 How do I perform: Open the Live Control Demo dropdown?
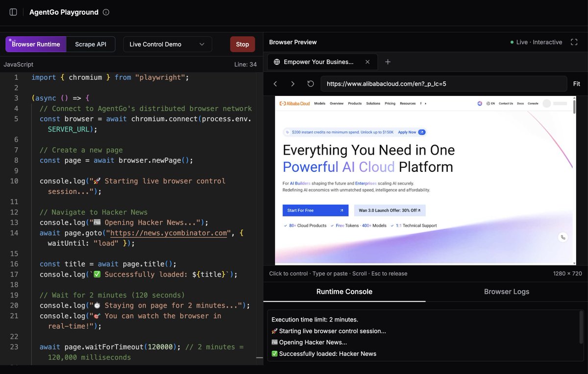pos(168,44)
